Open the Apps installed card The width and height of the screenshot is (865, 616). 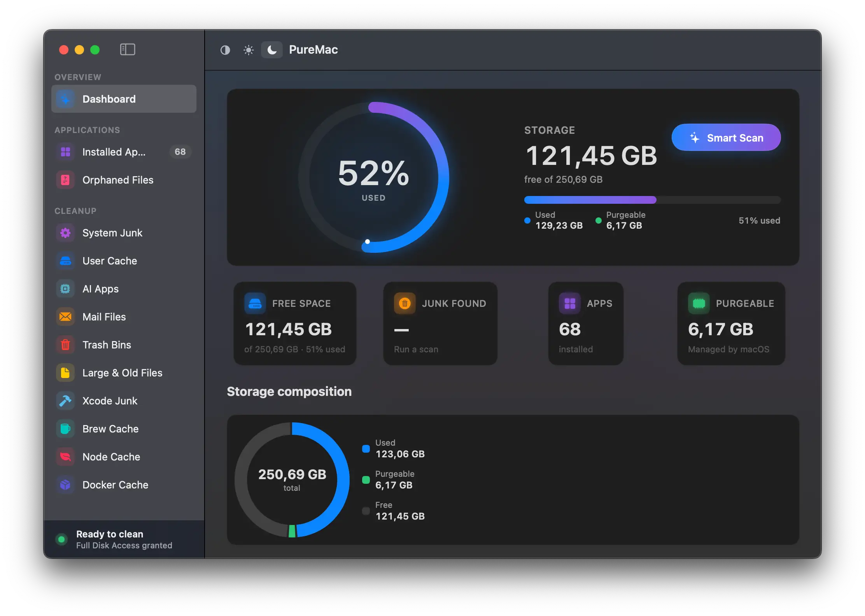(586, 324)
